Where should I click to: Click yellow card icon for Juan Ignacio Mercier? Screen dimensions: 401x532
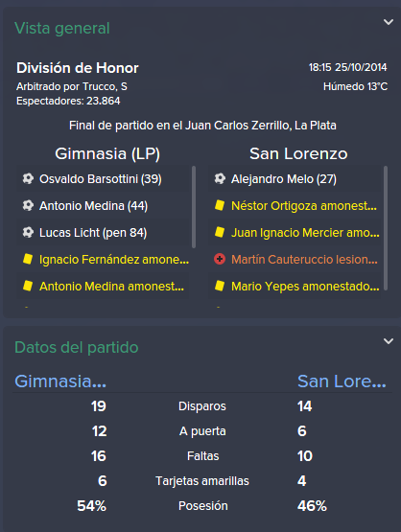220,232
